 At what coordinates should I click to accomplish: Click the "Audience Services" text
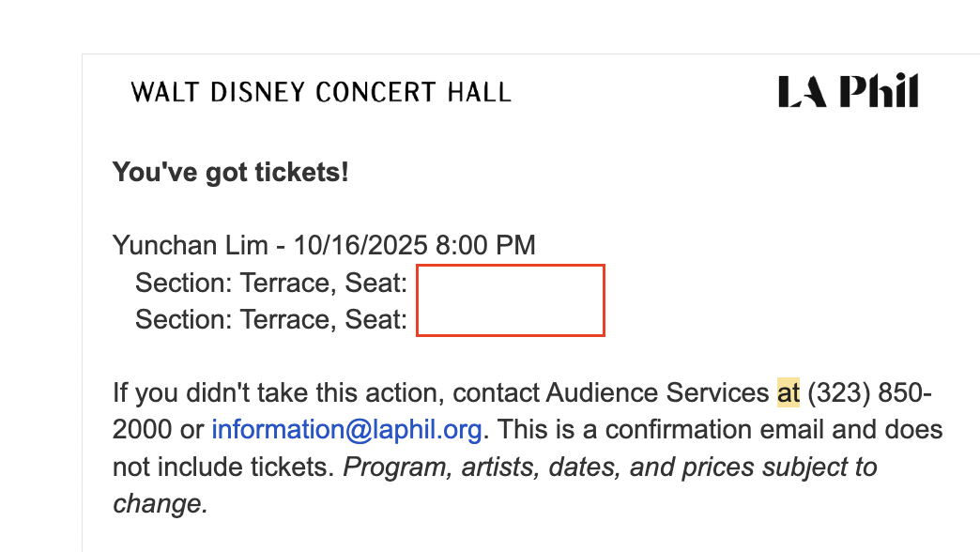click(x=657, y=392)
